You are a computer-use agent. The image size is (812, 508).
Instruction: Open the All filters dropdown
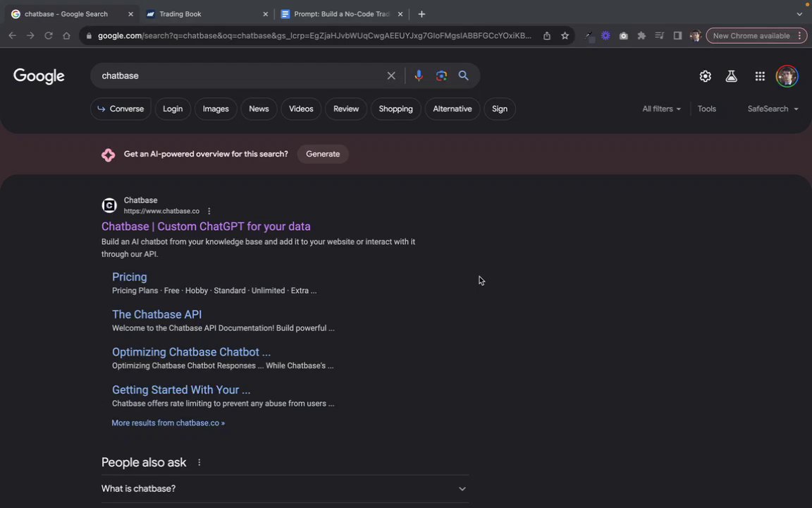pyautogui.click(x=661, y=109)
